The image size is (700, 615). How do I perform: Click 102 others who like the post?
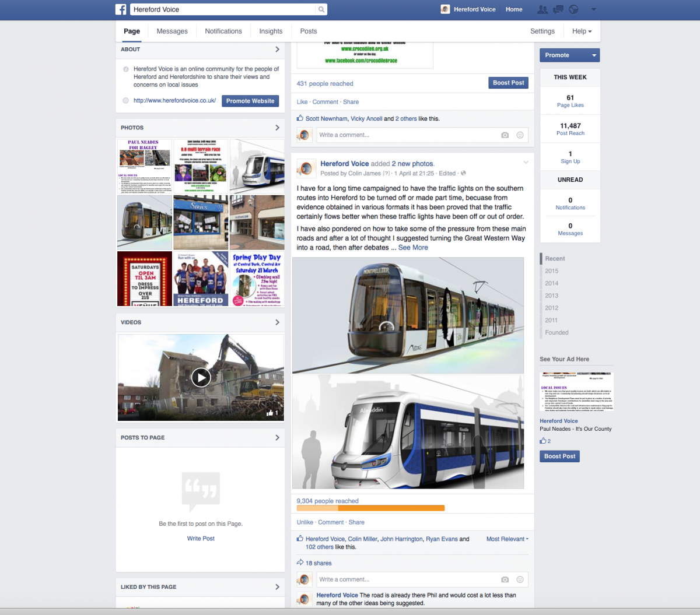tap(320, 547)
